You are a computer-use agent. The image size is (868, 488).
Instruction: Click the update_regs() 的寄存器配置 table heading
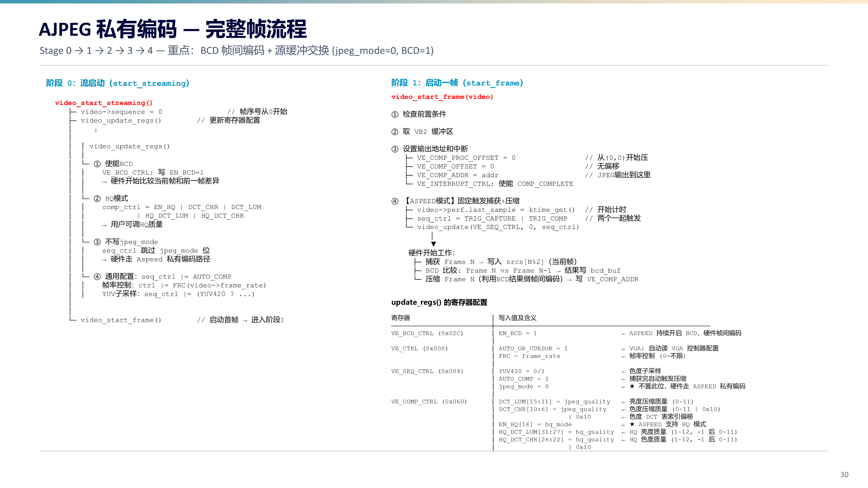coord(439,302)
